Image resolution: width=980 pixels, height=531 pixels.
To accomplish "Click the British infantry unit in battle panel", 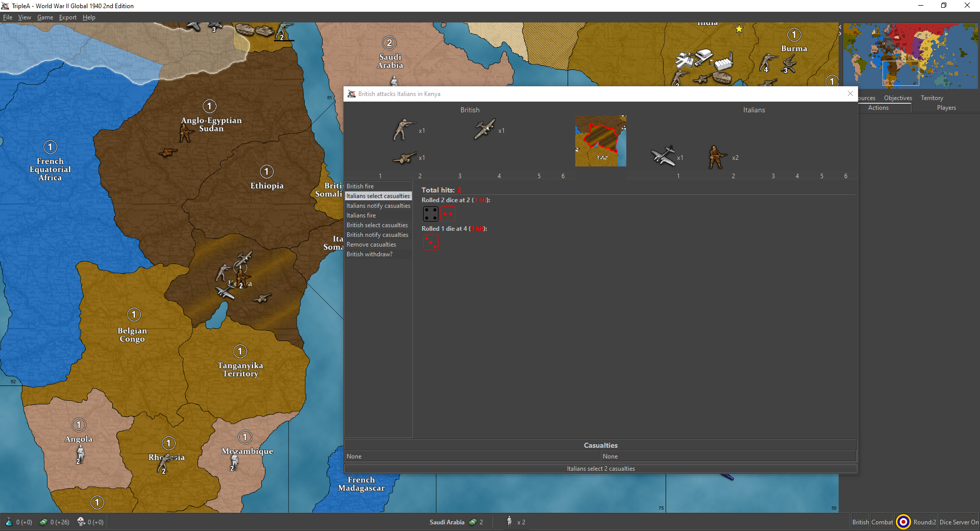I will (404, 130).
